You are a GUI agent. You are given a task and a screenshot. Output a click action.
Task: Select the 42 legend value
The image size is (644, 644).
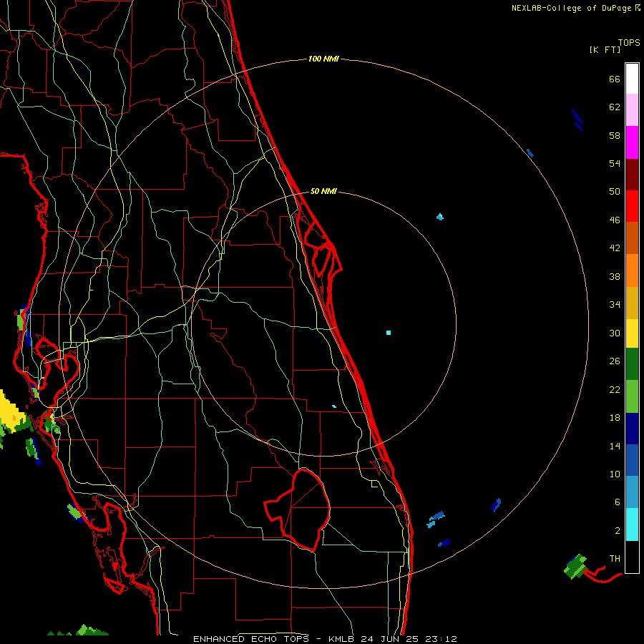pos(615,248)
